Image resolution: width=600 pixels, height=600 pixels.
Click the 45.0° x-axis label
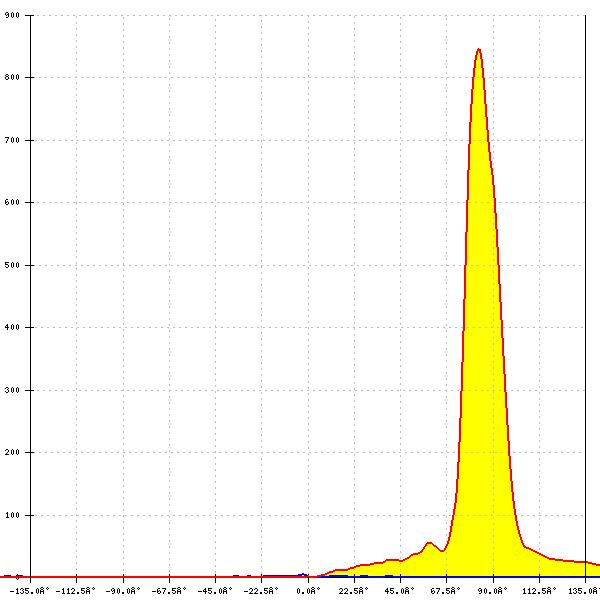(400, 591)
